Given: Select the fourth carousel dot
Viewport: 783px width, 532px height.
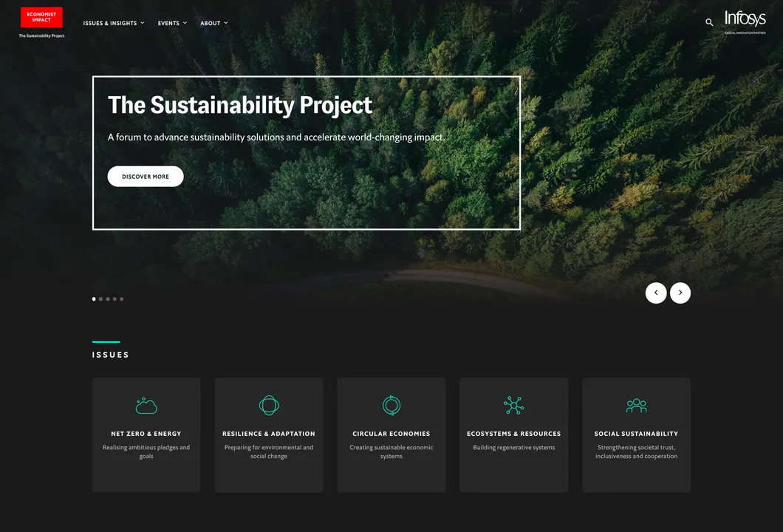Looking at the screenshot, I should pos(114,299).
